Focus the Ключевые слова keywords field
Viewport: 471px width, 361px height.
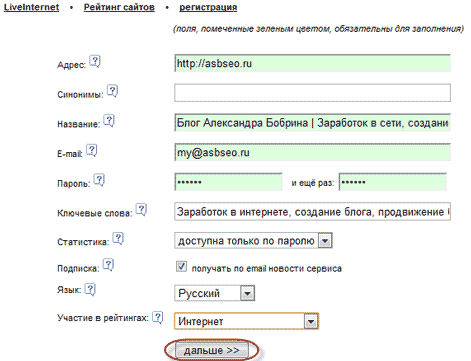(x=312, y=212)
